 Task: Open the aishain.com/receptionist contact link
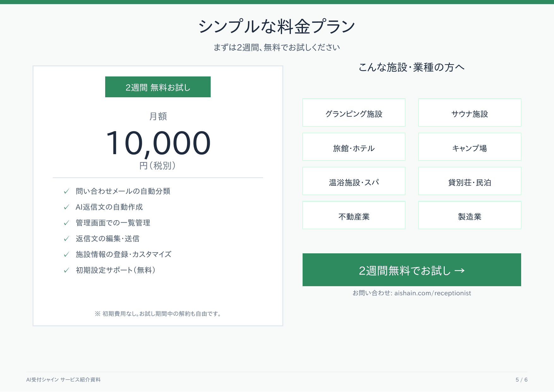432,293
